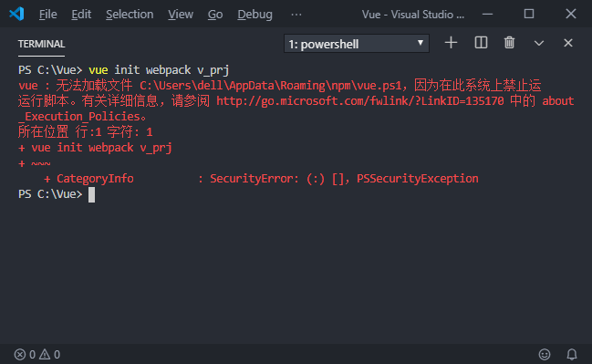Expand the panel using the chevron
Image resolution: width=592 pixels, height=364 pixels.
tap(539, 43)
